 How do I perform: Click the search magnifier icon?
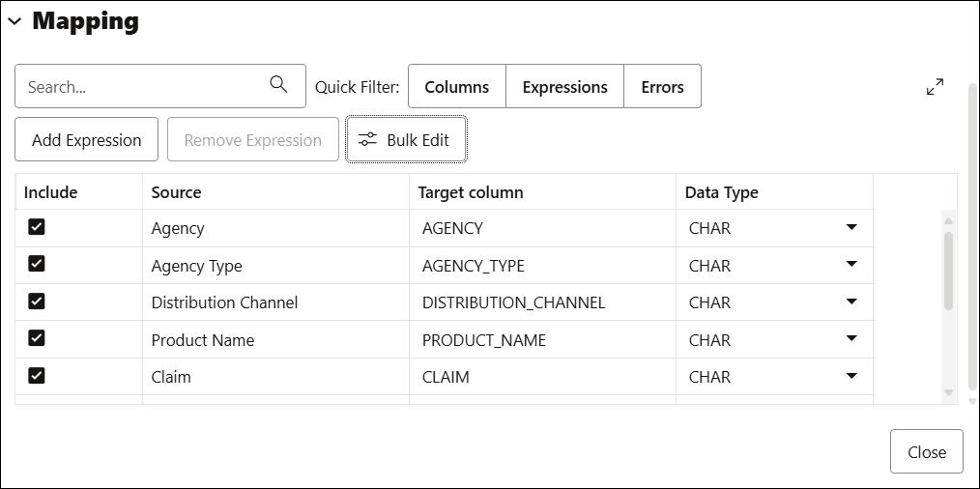(278, 85)
